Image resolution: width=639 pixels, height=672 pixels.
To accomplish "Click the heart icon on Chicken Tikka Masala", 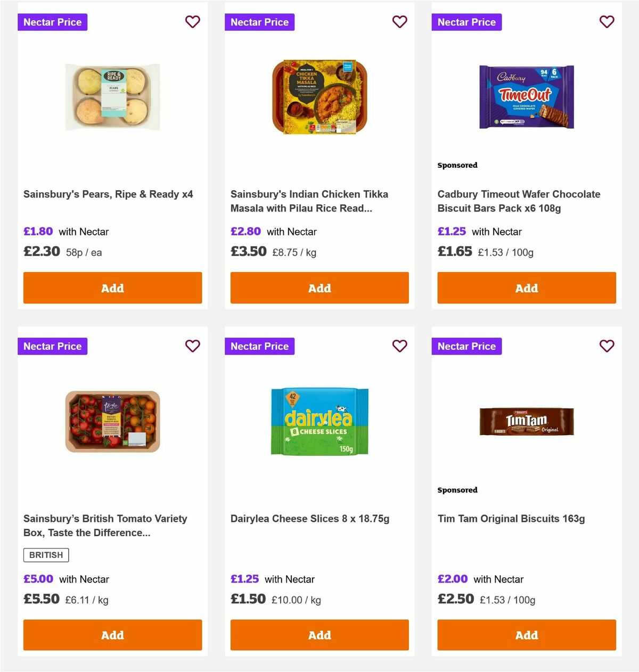I will (x=400, y=22).
